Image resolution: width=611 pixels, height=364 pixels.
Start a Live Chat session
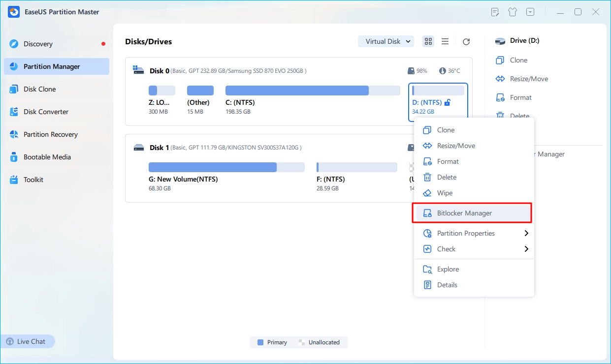click(x=28, y=341)
